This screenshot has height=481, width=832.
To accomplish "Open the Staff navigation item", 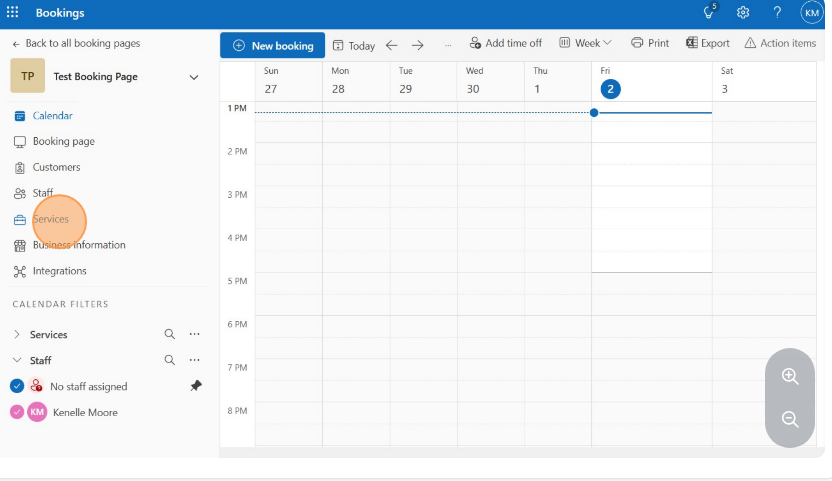I will pyautogui.click(x=33, y=193).
